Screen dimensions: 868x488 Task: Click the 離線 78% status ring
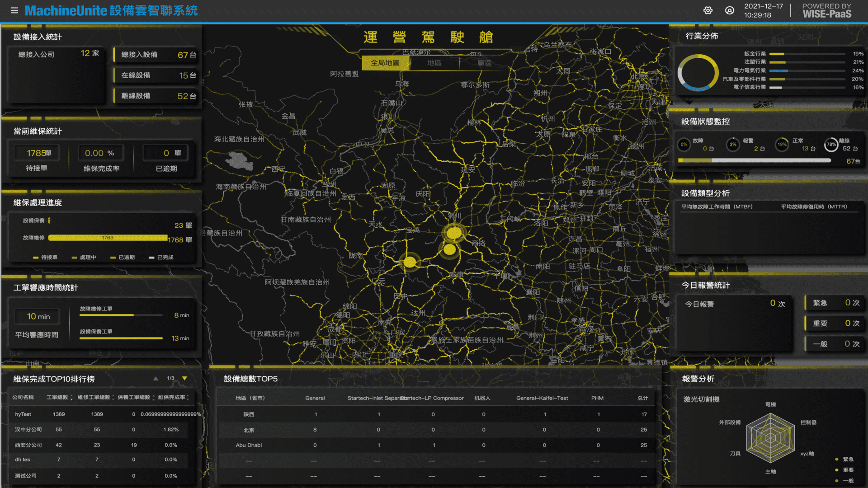click(831, 145)
